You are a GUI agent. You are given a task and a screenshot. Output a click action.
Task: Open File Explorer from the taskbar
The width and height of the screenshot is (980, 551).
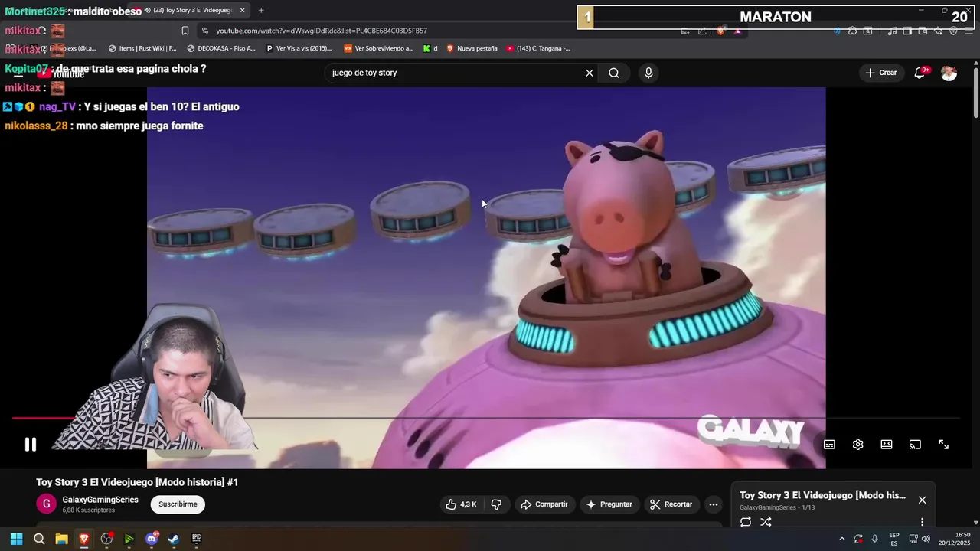[x=61, y=539]
